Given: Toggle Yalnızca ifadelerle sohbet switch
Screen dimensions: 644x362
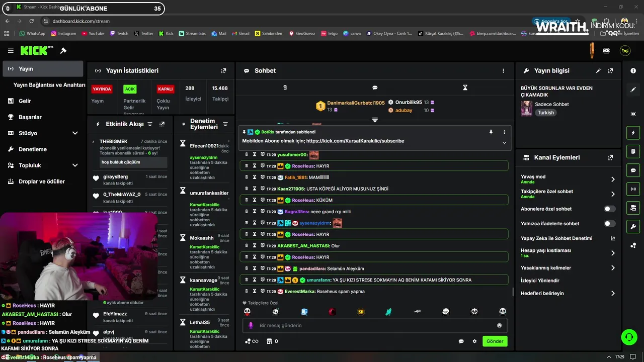Looking at the screenshot, I should click(609, 224).
